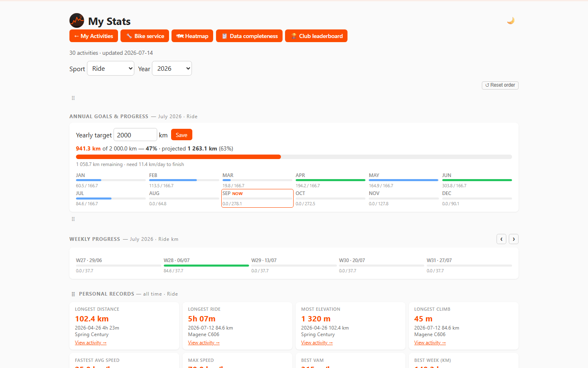
Task: Open the Heatmap view
Action: pos(192,36)
